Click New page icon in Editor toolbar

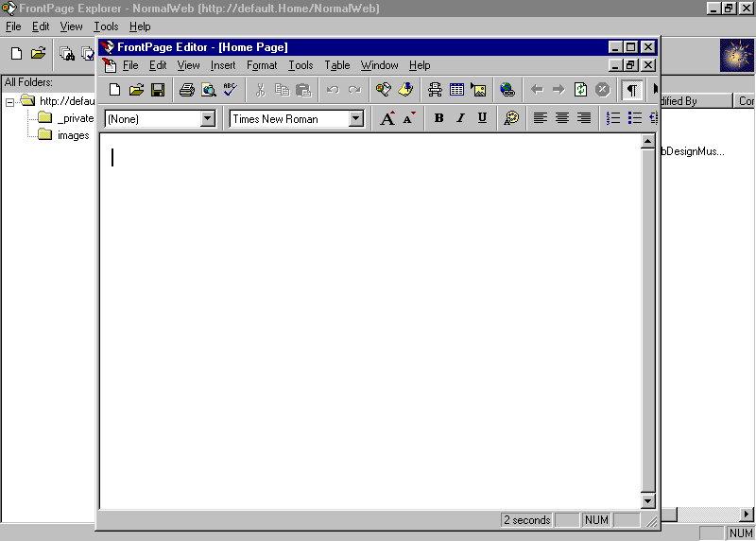tap(114, 90)
